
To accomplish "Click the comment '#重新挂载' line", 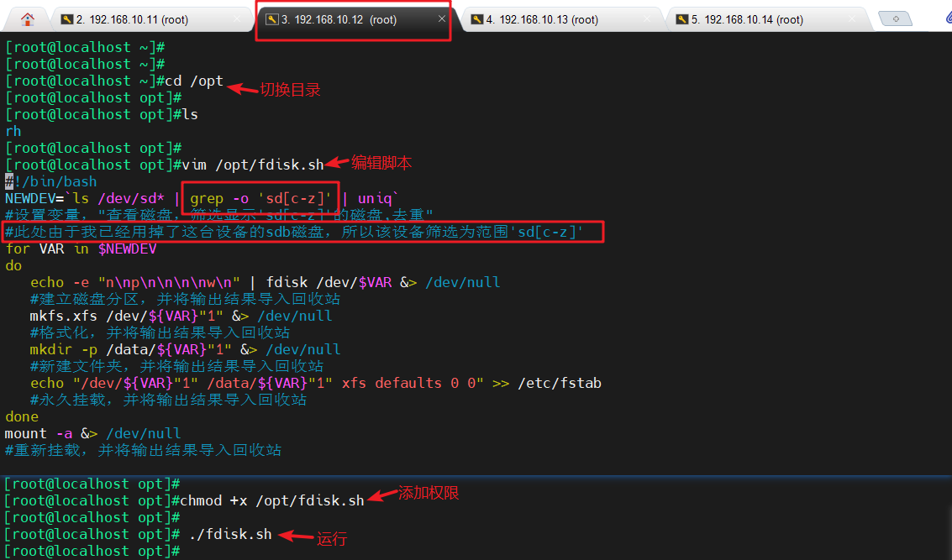I will 144,450.
